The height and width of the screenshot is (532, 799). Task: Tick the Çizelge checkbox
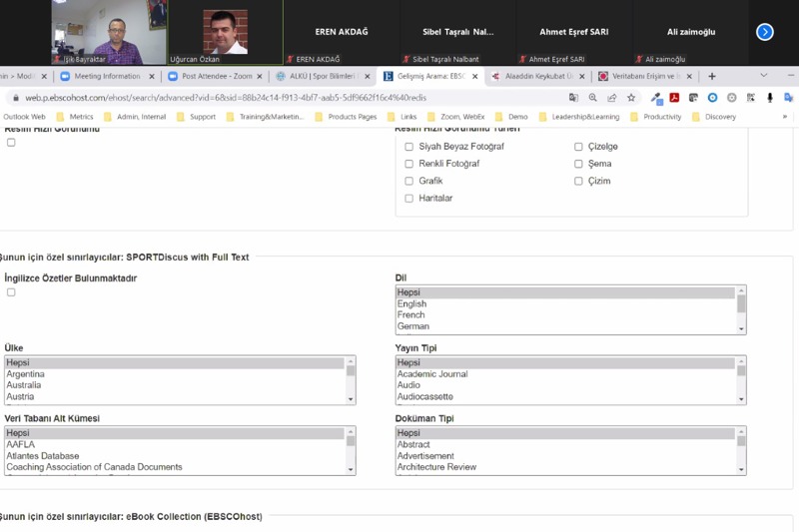click(578, 147)
